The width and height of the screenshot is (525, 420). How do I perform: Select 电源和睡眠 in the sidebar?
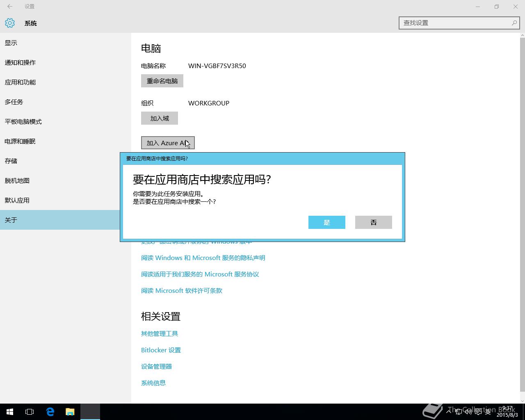coord(66,141)
